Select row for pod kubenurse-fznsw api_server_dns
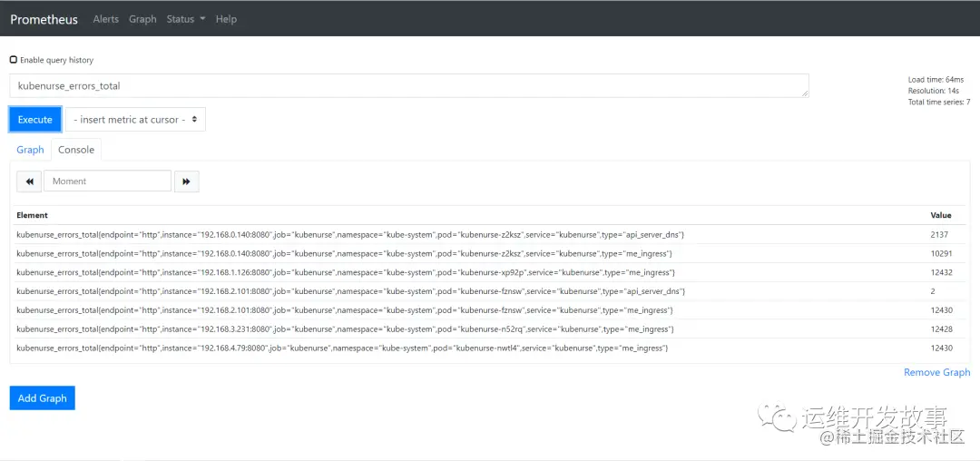 (x=489, y=291)
